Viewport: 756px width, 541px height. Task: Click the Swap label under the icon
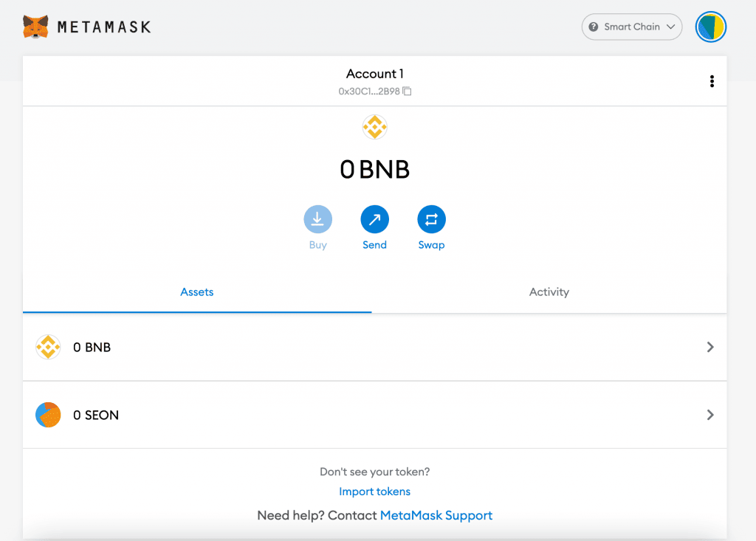pos(431,245)
